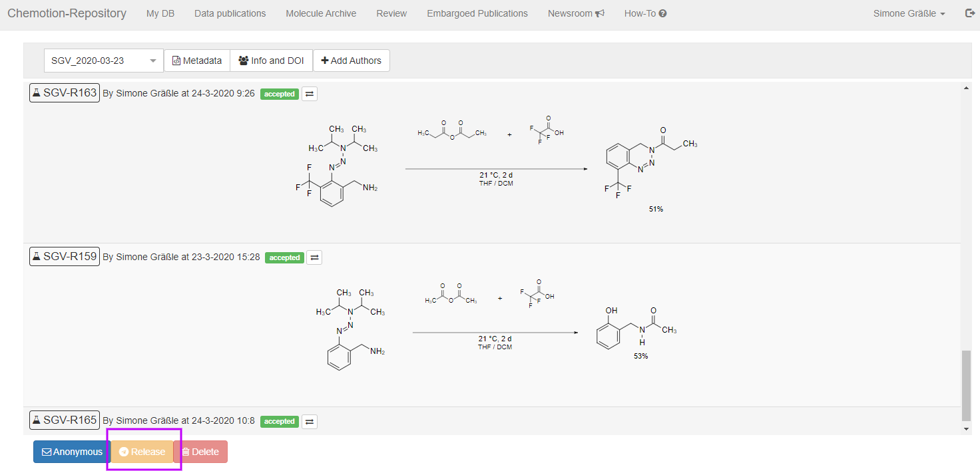Click Add Authors button
Viewport: 980px width, 473px height.
click(352, 61)
